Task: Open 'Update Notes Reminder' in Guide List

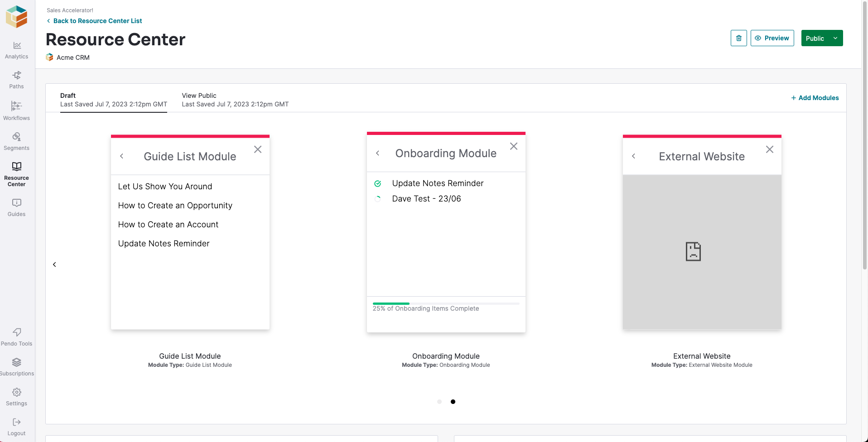Action: [x=164, y=244]
